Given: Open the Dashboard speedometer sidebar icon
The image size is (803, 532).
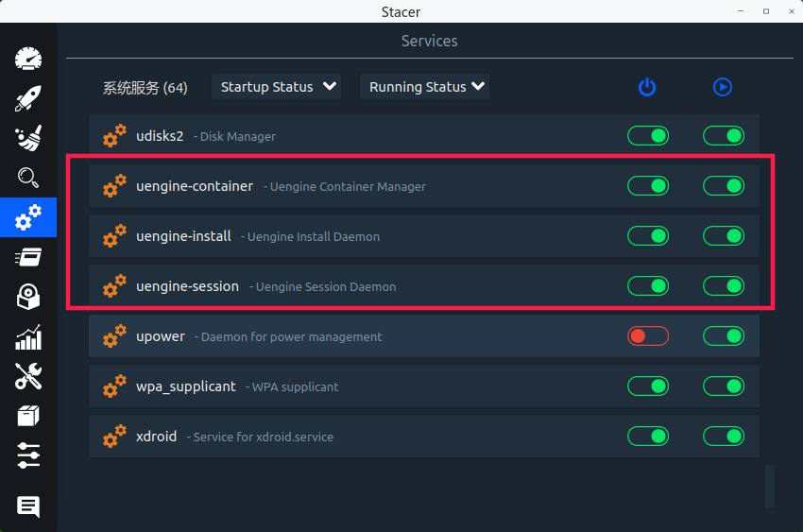Looking at the screenshot, I should pyautogui.click(x=28, y=59).
